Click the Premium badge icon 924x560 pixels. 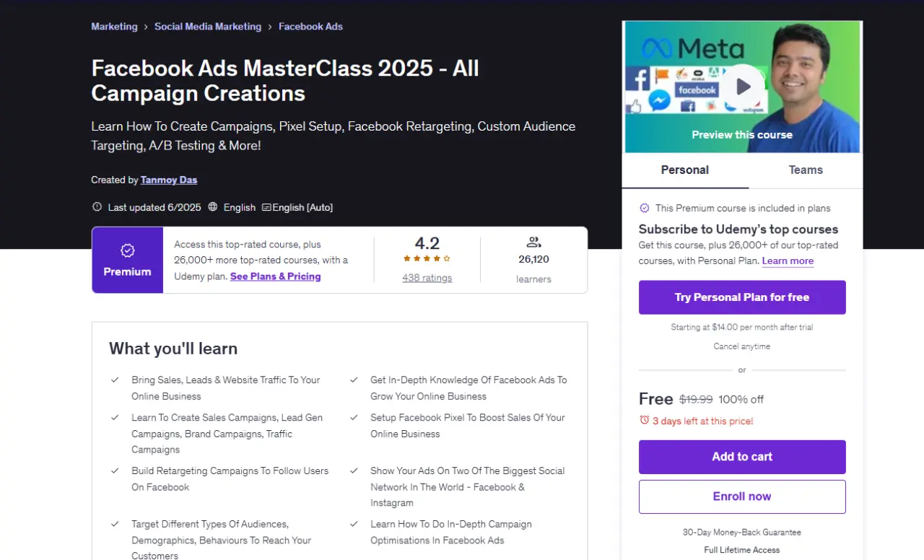point(128,250)
